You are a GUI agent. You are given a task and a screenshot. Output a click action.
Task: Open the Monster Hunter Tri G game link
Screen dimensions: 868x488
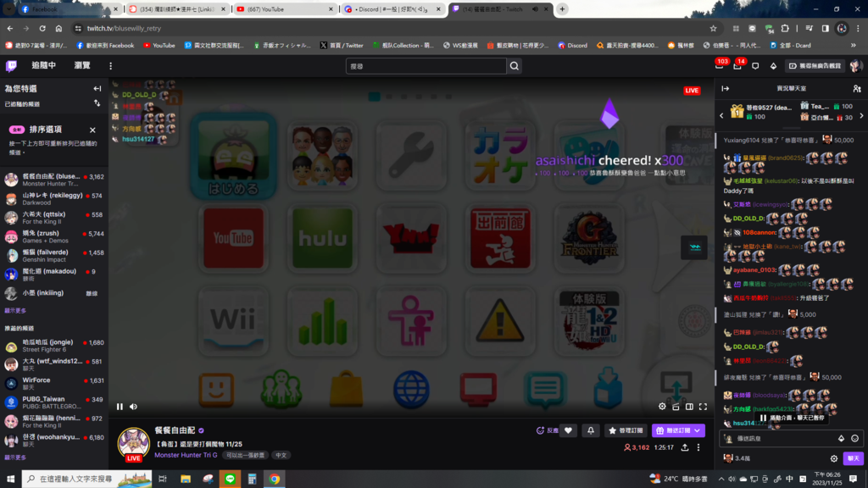[186, 455]
